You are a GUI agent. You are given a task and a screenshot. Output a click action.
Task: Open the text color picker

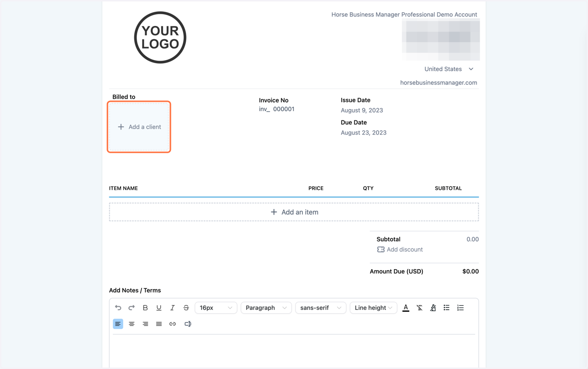click(406, 308)
